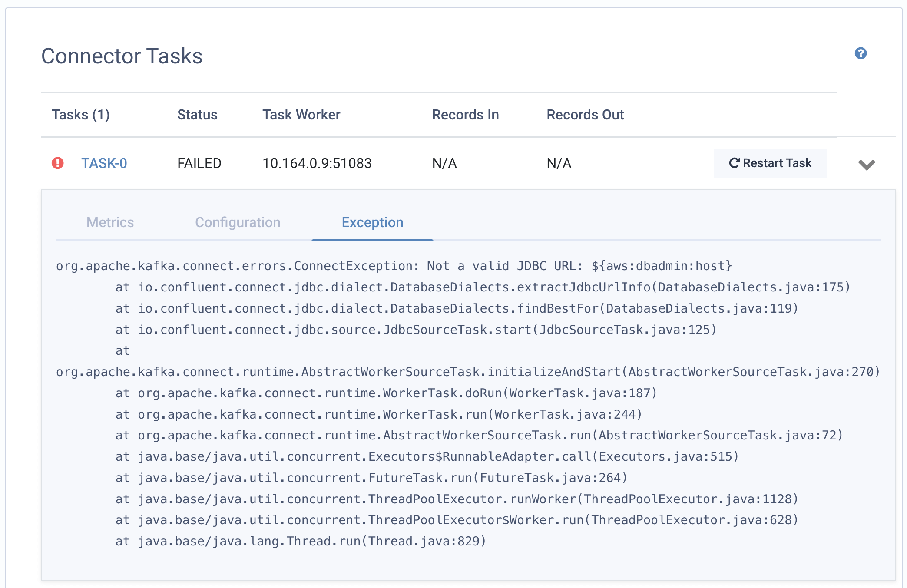Viewport: 907px width, 588px height.
Task: Click the Records Out column header
Action: (x=585, y=115)
